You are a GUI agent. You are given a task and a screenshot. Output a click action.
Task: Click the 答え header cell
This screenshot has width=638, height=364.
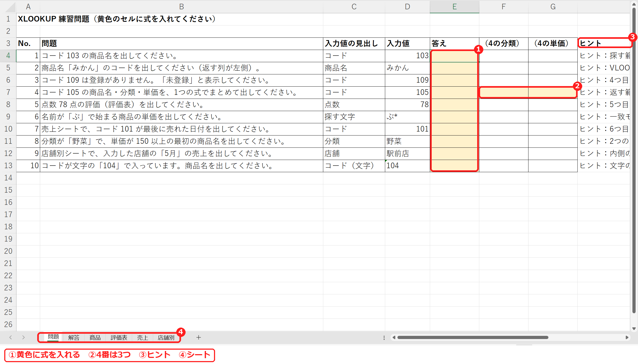click(x=455, y=44)
